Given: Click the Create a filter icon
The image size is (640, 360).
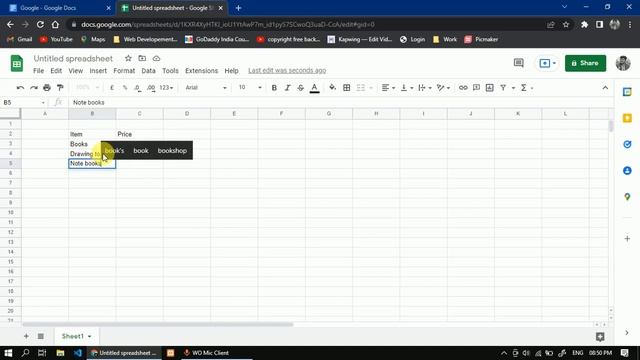Looking at the screenshot, I should [x=503, y=88].
